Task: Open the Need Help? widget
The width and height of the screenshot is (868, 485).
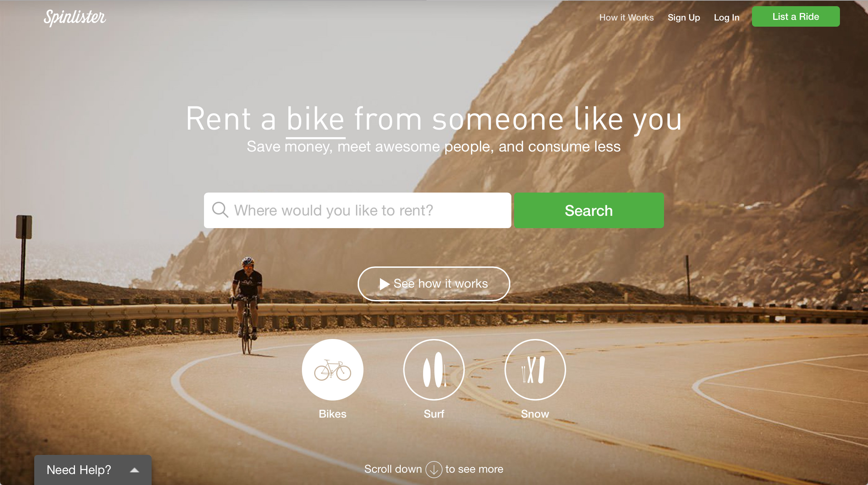Action: pos(93,470)
